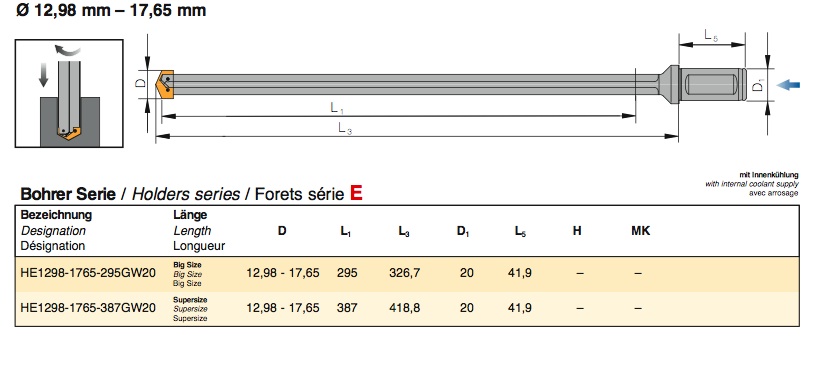Click the D diameter label near the tip

pyautogui.click(x=141, y=84)
